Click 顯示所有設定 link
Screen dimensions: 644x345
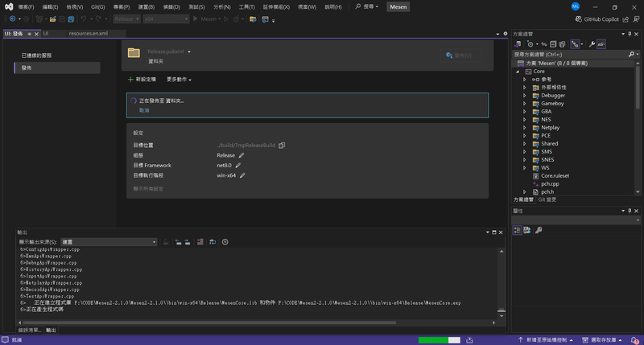pyautogui.click(x=148, y=189)
